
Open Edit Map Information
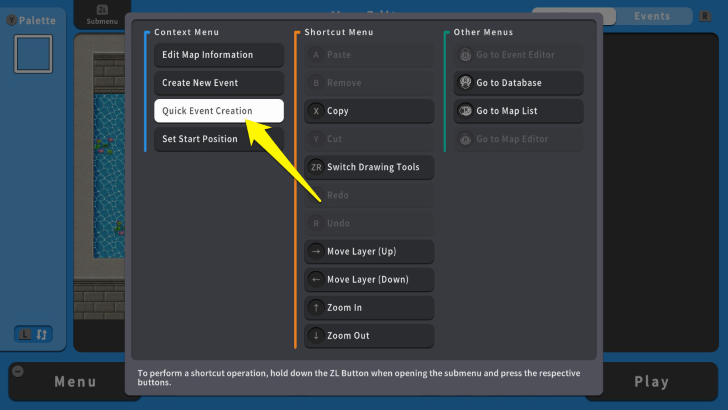pyautogui.click(x=219, y=55)
